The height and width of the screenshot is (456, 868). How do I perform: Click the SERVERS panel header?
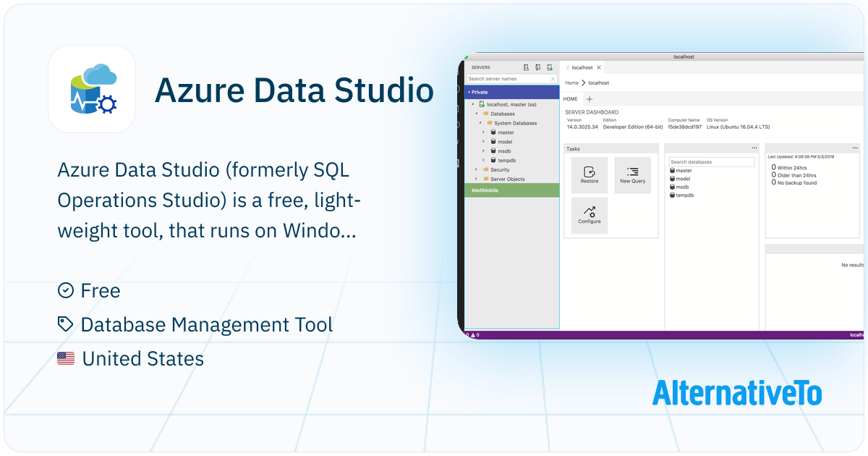481,67
